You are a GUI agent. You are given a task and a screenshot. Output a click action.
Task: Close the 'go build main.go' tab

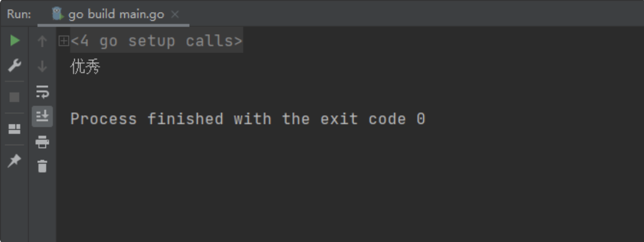click(x=175, y=14)
